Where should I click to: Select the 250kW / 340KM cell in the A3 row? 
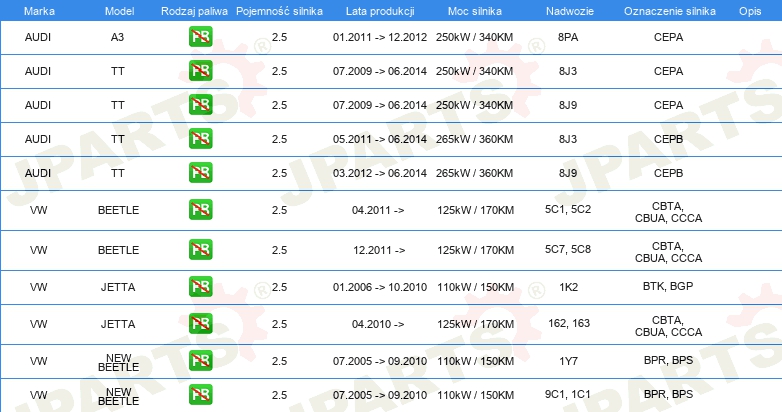point(474,37)
